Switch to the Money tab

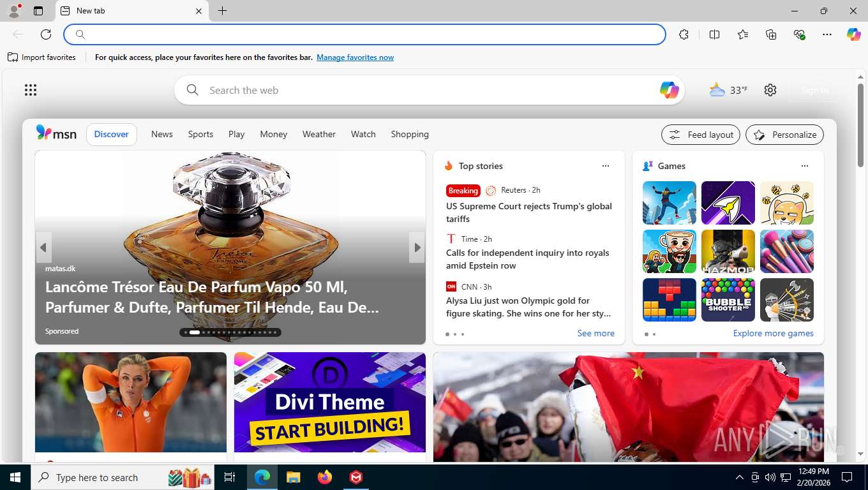pos(274,134)
